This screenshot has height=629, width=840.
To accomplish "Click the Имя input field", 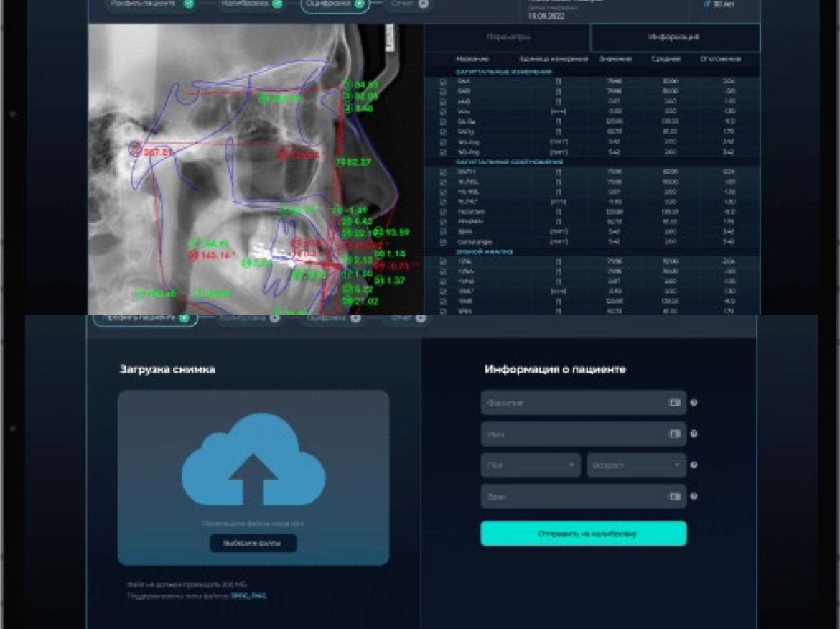I will [x=574, y=434].
